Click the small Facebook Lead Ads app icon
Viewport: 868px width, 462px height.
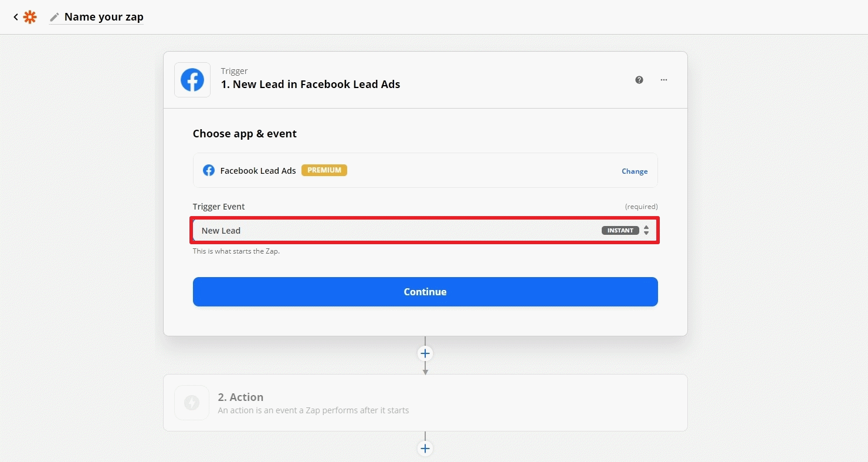(209, 170)
